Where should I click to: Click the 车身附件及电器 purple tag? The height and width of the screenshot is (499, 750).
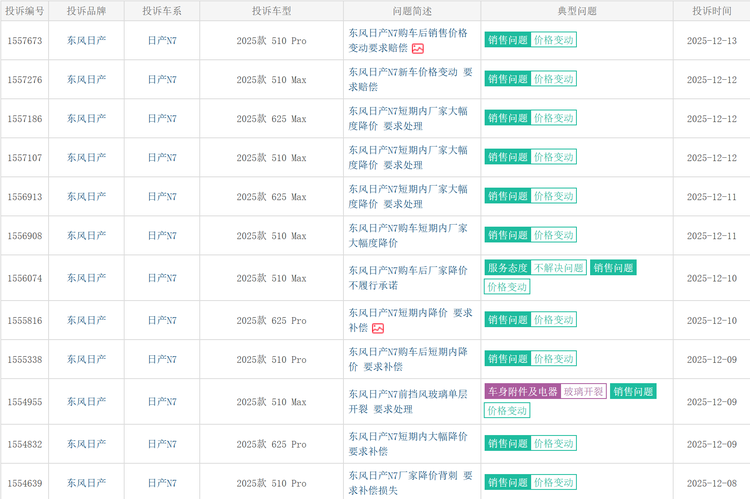(x=521, y=392)
